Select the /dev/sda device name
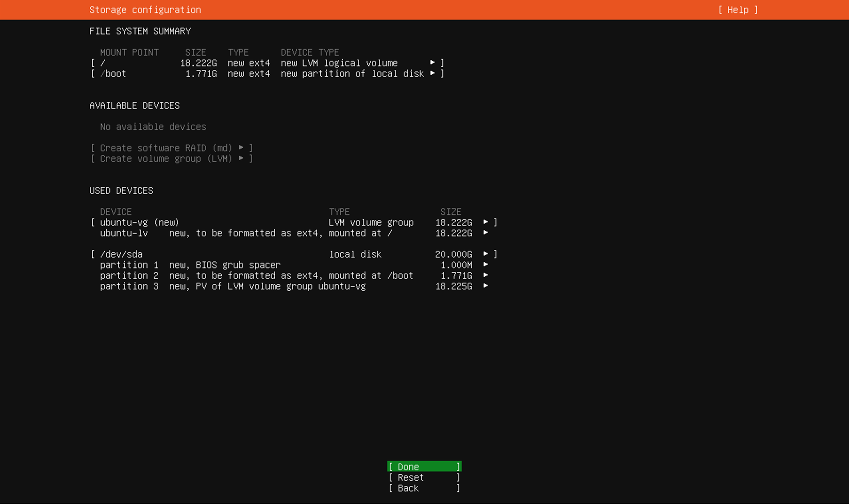849x504 pixels. pos(121,254)
